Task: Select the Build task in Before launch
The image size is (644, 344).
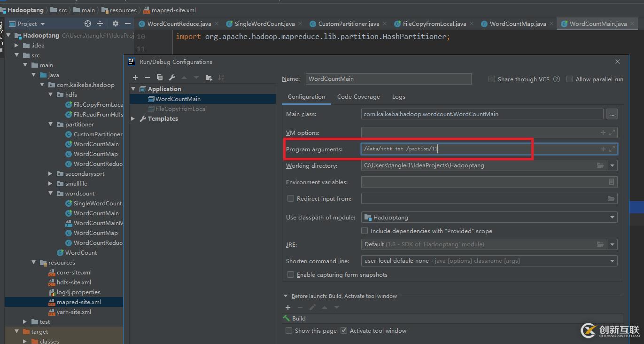Action: [x=452, y=318]
